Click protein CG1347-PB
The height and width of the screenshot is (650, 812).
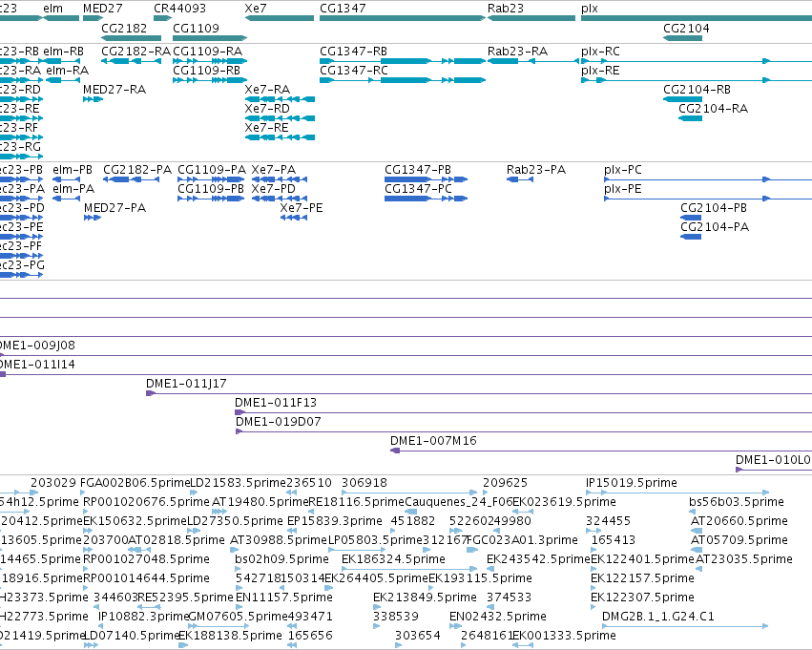click(426, 179)
